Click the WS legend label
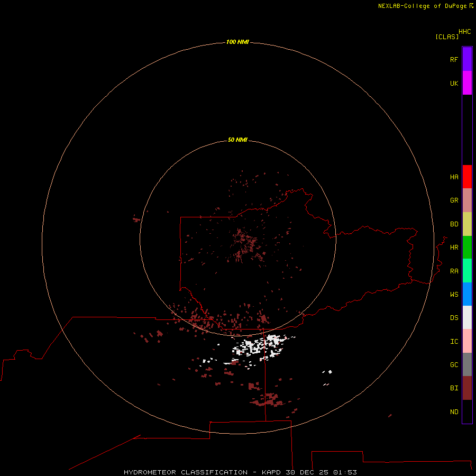The image size is (476, 476). click(x=454, y=294)
